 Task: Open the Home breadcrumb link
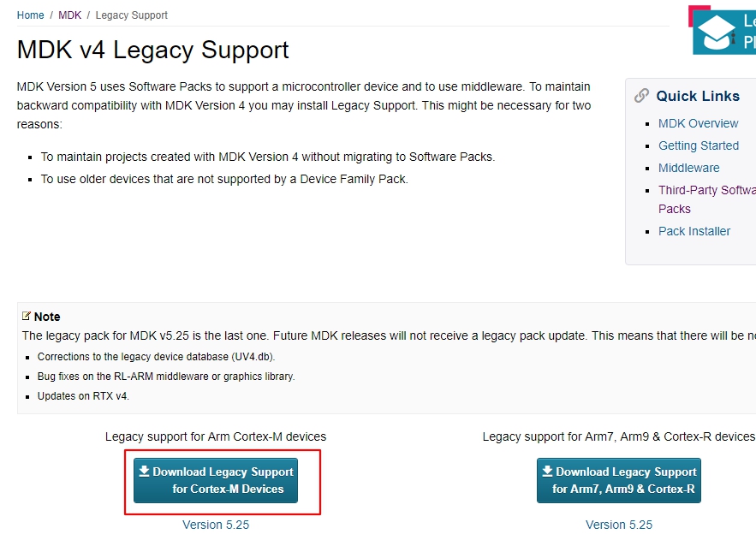pyautogui.click(x=30, y=15)
